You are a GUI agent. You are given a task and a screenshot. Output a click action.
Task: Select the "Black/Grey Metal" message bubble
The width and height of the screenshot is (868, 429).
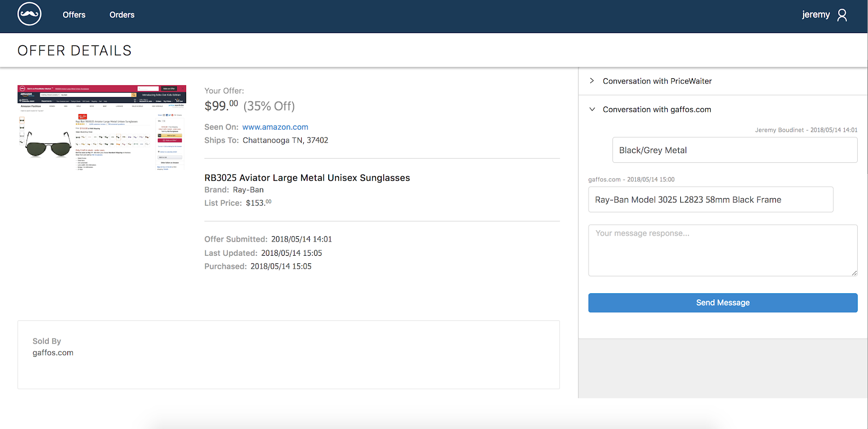(x=735, y=150)
